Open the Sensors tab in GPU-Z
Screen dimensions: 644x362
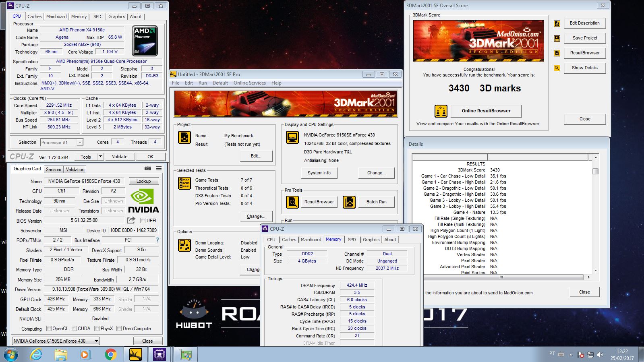point(54,170)
